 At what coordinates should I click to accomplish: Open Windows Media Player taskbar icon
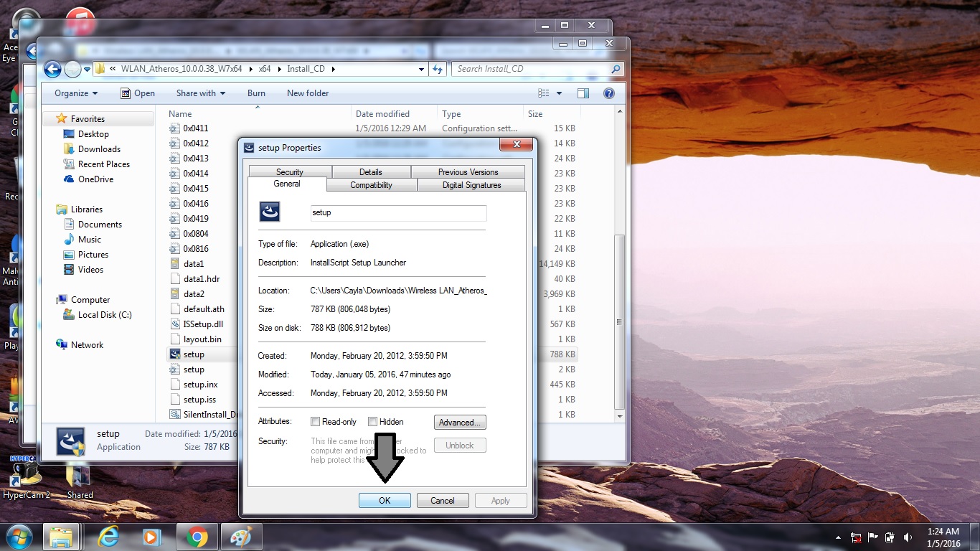pos(151,537)
